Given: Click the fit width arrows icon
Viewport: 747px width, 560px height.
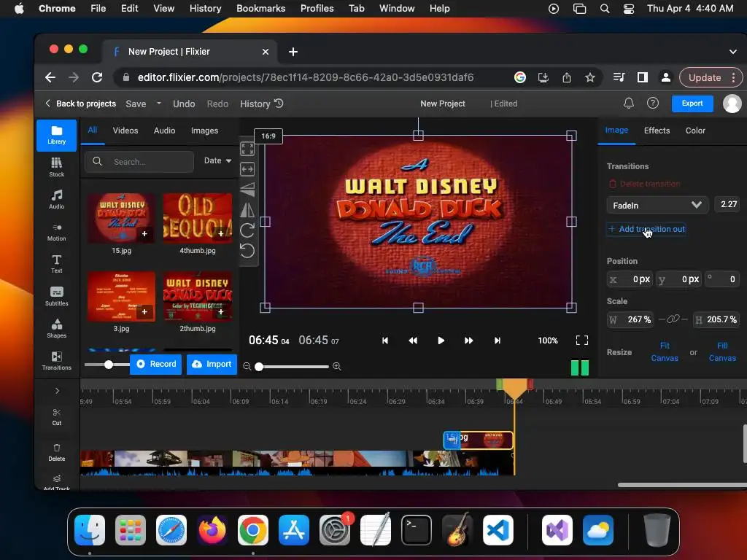Looking at the screenshot, I should tap(247, 169).
